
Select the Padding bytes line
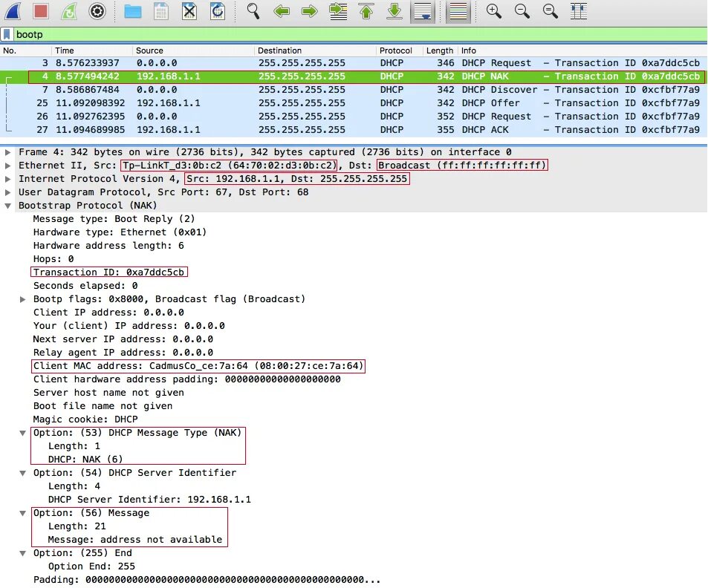click(207, 579)
